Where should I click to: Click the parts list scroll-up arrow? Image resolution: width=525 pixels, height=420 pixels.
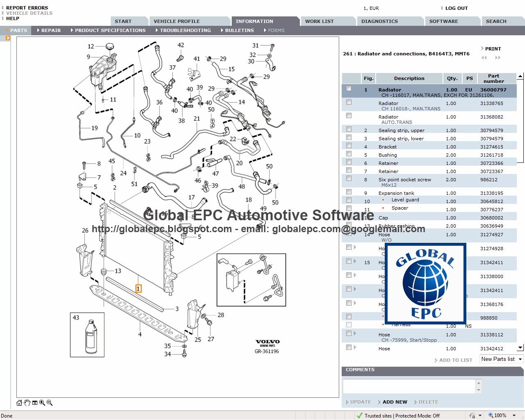[520, 76]
